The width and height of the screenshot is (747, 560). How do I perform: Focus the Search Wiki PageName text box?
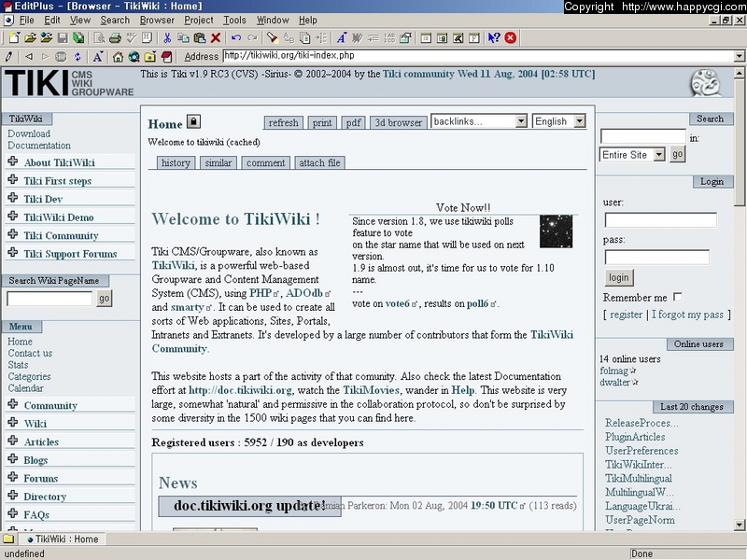(49, 299)
